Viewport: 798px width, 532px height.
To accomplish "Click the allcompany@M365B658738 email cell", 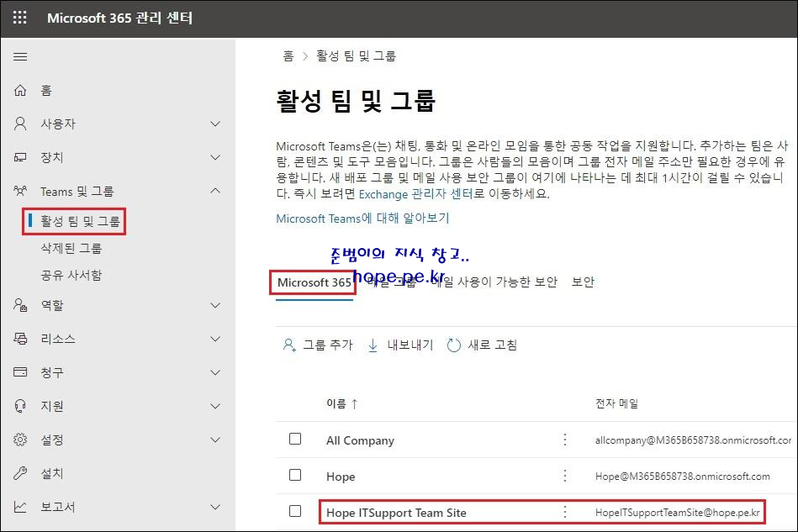I will [693, 440].
